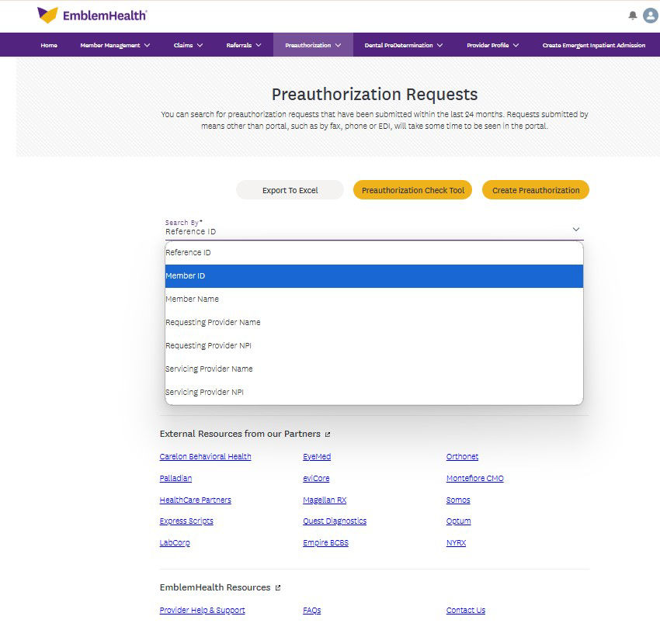The width and height of the screenshot is (660, 644).
Task: Click external link icon beside External Resources heading
Action: pyautogui.click(x=328, y=434)
